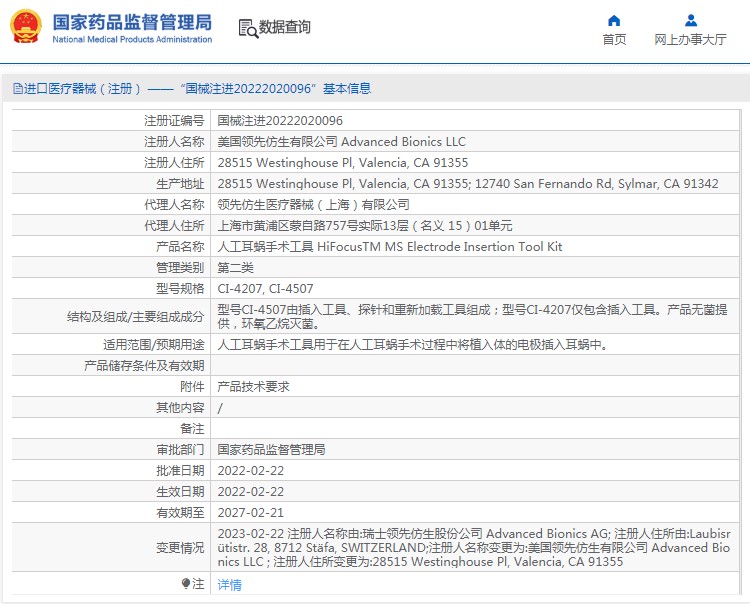Click agent name 领先仿生医疗器械（上海）有限公司
This screenshot has height=604, width=750.
tap(313, 205)
